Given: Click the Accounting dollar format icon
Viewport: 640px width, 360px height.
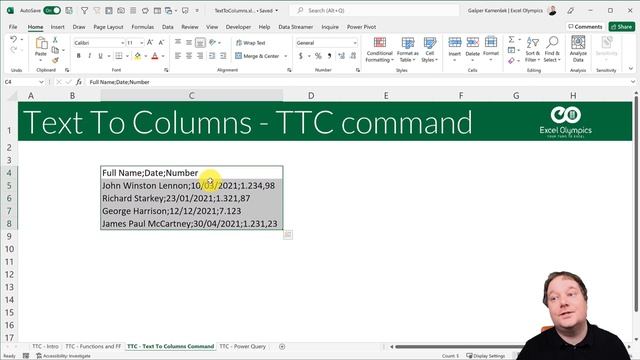Looking at the screenshot, I should [x=301, y=56].
